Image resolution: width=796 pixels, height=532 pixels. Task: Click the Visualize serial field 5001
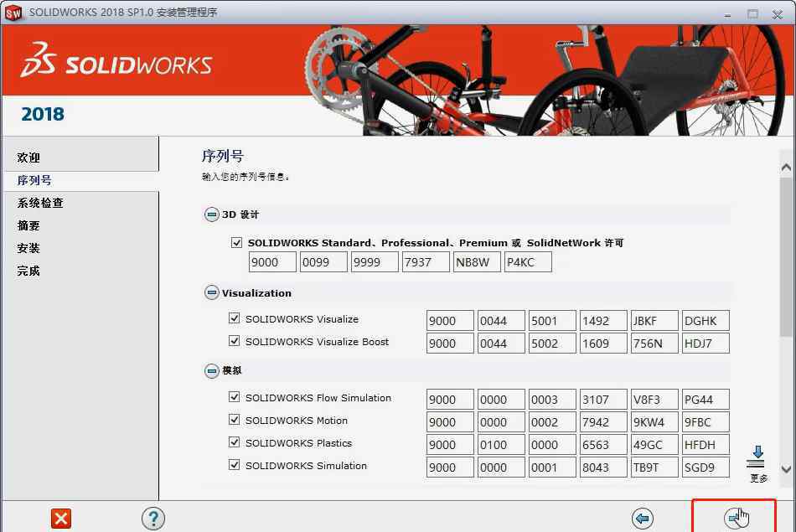pos(552,321)
